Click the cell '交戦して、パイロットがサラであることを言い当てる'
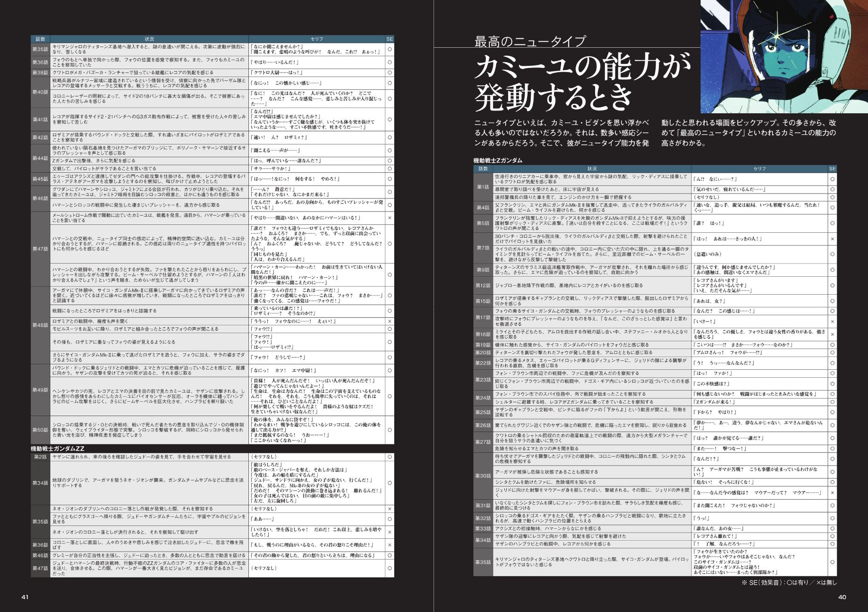 coord(149,169)
